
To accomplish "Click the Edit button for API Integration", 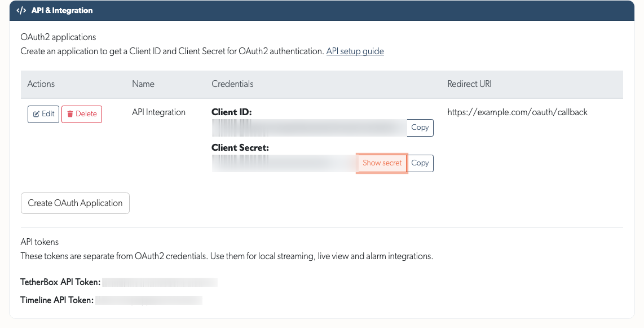I will [43, 114].
